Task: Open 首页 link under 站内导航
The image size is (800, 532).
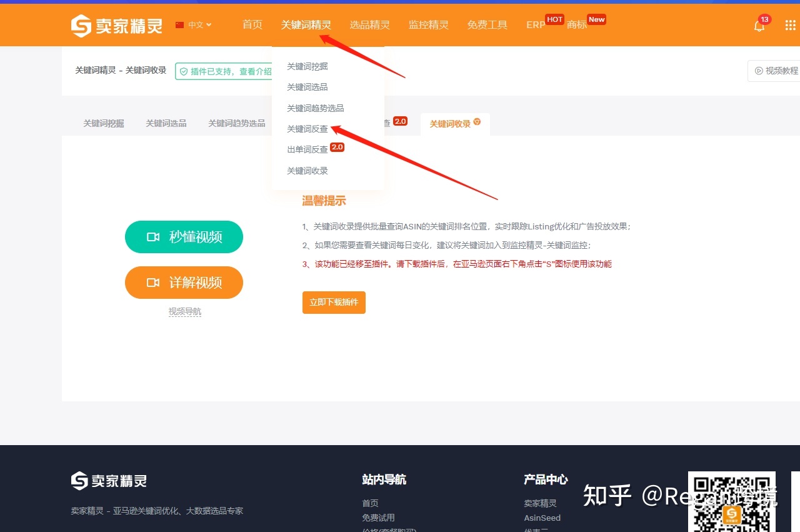Action: [370, 503]
